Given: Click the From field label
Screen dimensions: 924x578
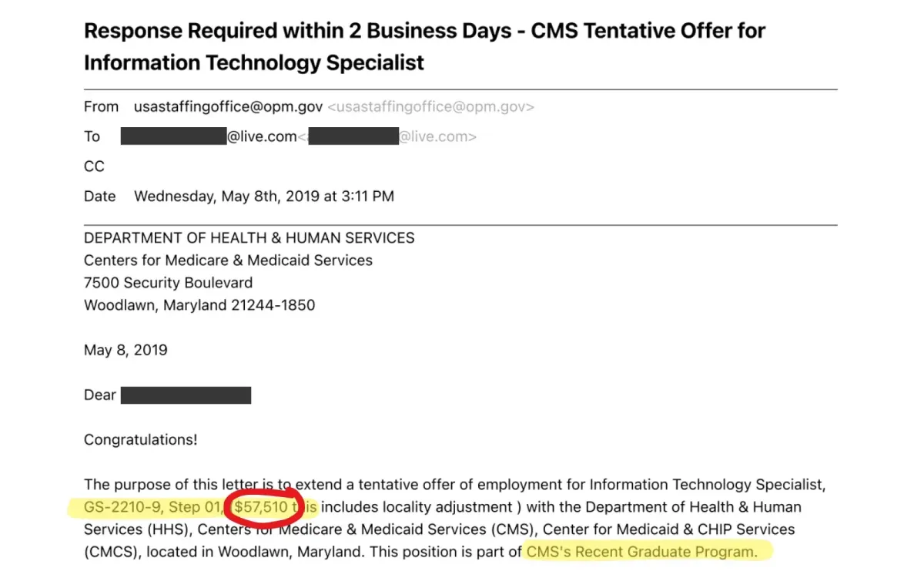Looking at the screenshot, I should pyautogui.click(x=101, y=107).
